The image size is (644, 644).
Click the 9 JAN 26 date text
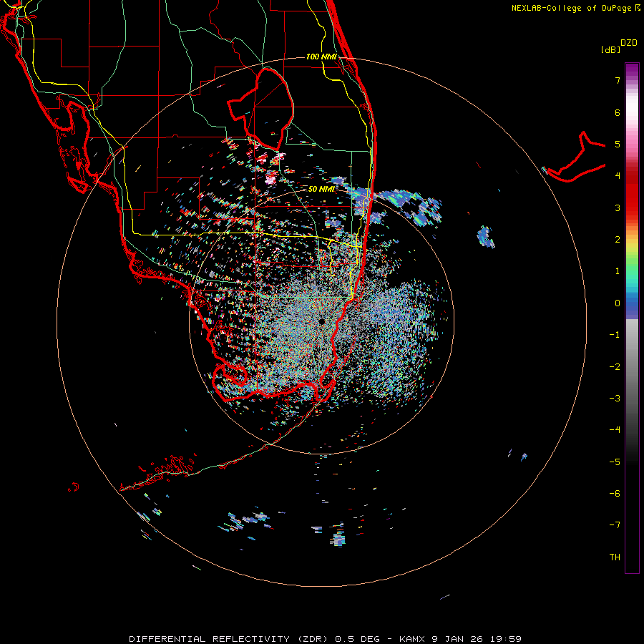pyautogui.click(x=457, y=639)
